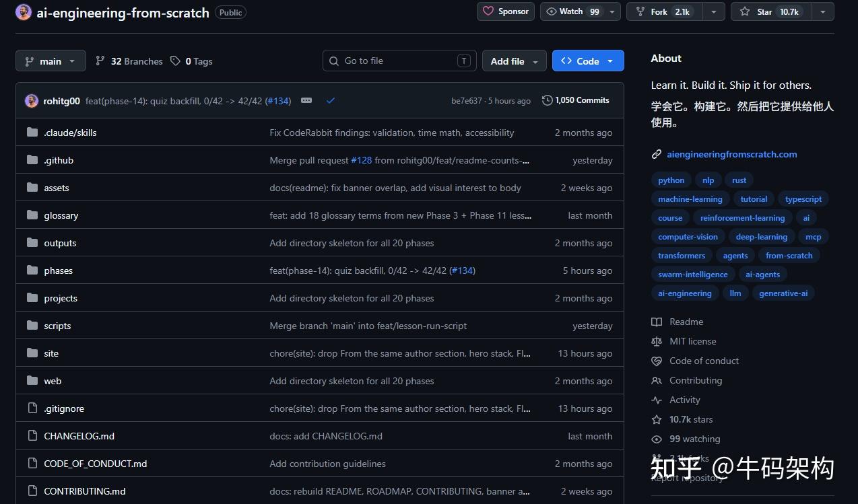The image size is (858, 504).
Task: Click the deep-learning topic tag
Action: point(762,237)
